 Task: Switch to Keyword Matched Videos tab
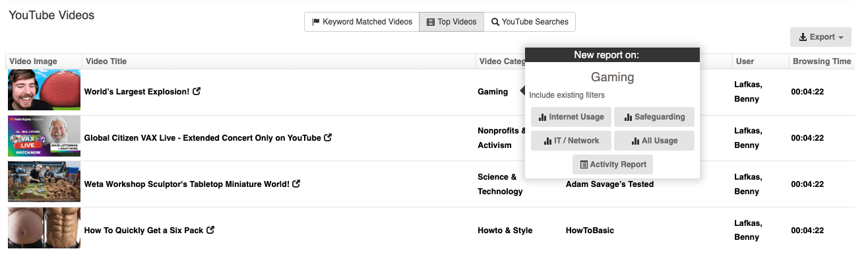[361, 22]
